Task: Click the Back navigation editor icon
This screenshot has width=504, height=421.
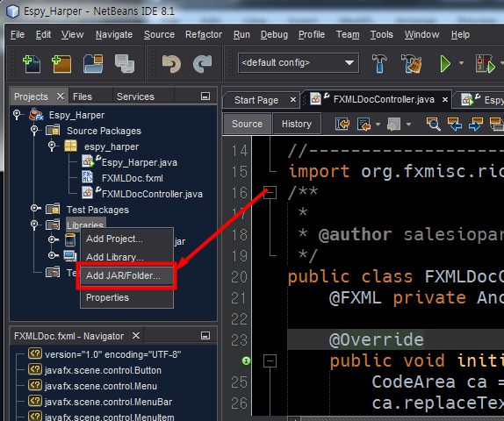Action: 364,124
